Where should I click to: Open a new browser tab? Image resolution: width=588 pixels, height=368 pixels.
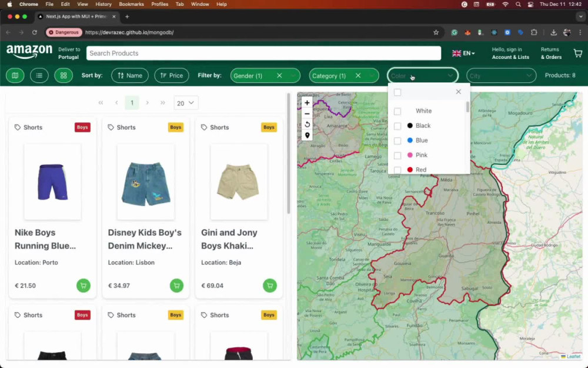pyautogui.click(x=127, y=16)
